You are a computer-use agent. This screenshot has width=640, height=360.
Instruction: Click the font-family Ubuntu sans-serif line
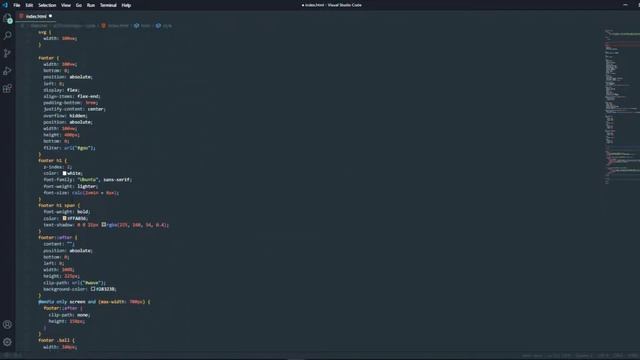tap(88, 180)
